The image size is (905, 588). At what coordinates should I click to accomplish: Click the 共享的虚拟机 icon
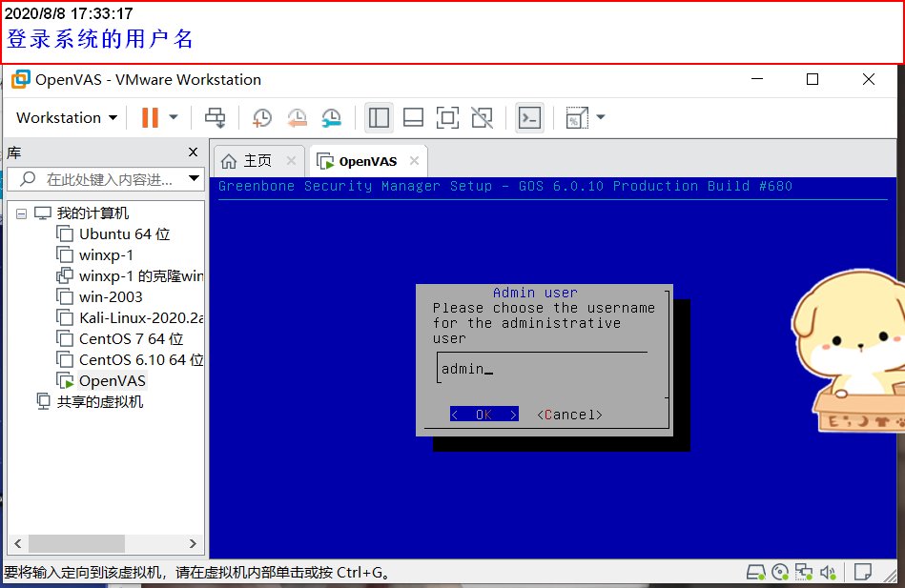[x=43, y=401]
